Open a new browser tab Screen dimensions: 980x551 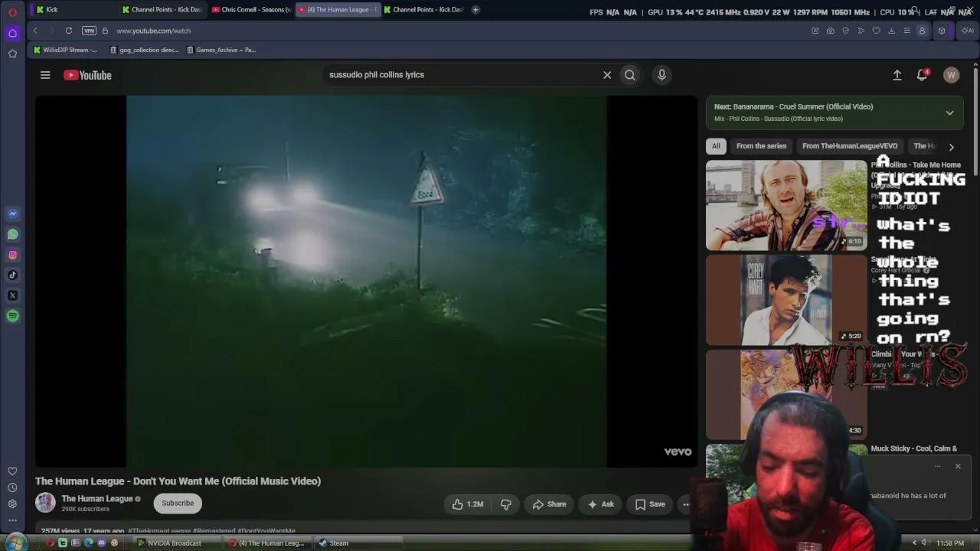(475, 10)
